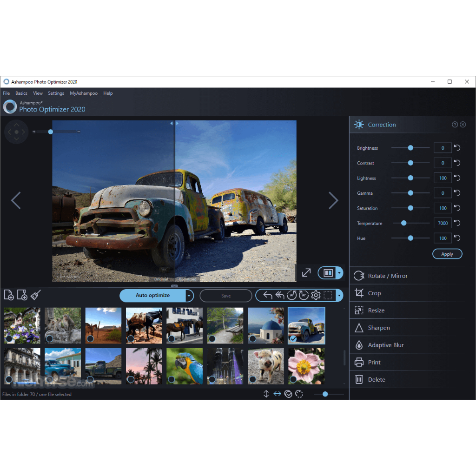Tick the selection circle on parrot thumbnail
The height and width of the screenshot is (476, 476).
(x=171, y=379)
